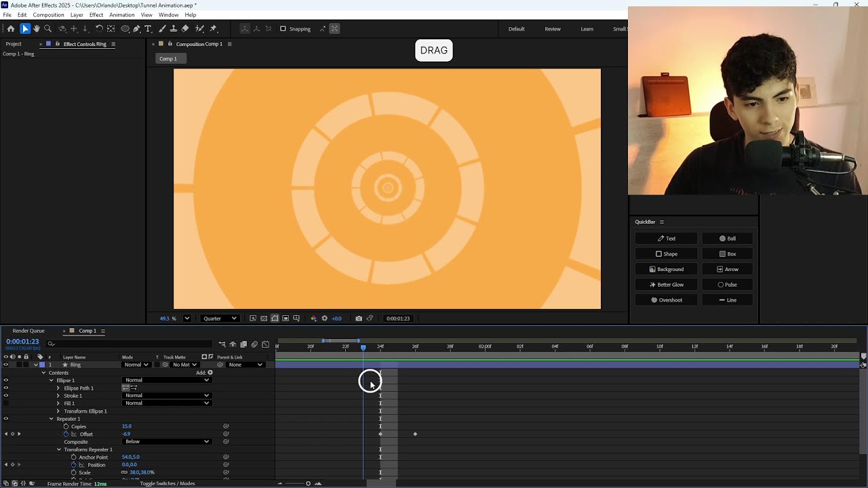
Task: Select the Puppet Pin tool
Action: [214, 28]
